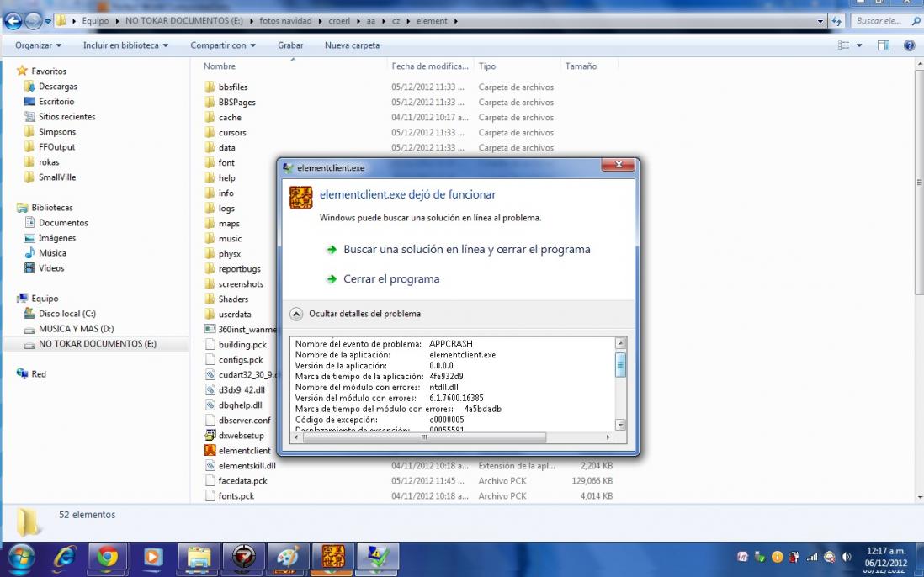Switch to the Windows Explorer taskbar button
The height and width of the screenshot is (577, 924).
point(199,557)
